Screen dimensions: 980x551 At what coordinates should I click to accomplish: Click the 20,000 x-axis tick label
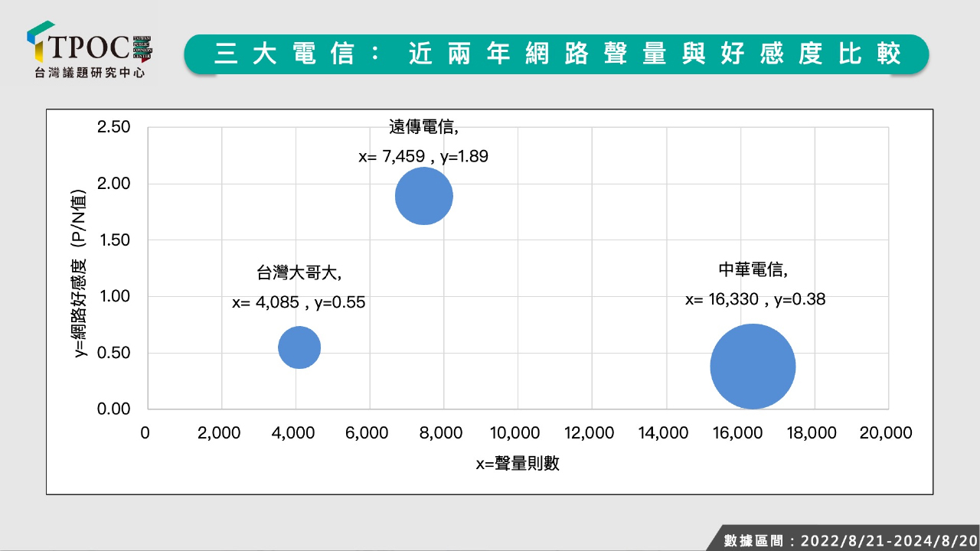(887, 433)
